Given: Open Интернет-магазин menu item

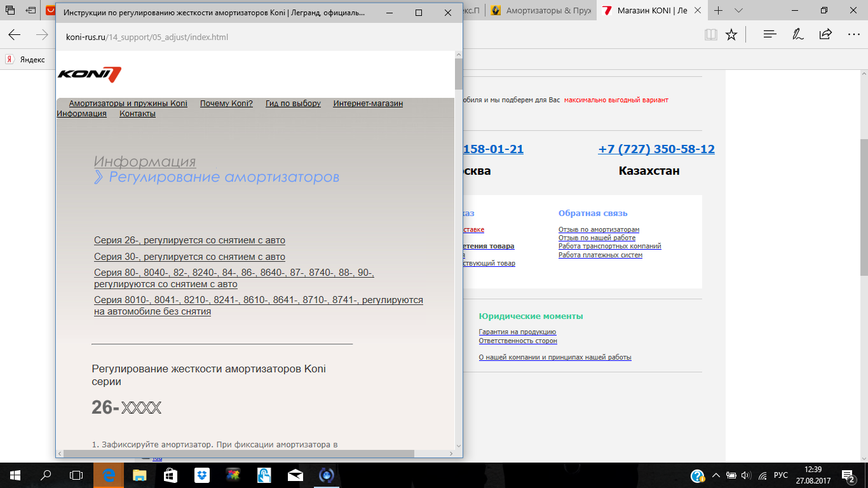Looking at the screenshot, I should [x=368, y=104].
